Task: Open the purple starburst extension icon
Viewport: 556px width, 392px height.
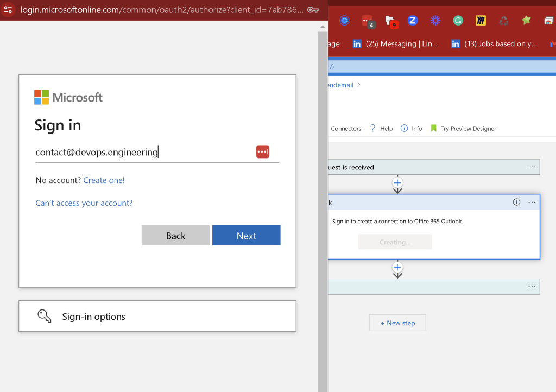Action: tap(435, 21)
